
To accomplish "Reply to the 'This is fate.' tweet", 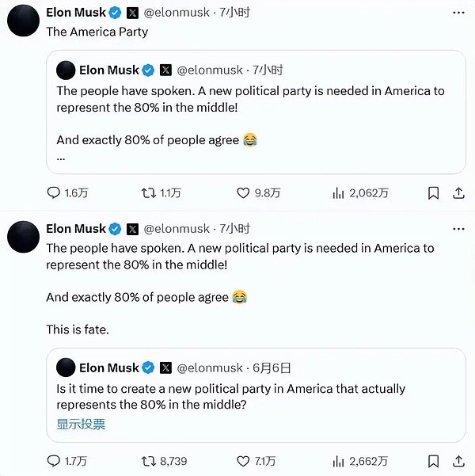I will (x=54, y=460).
